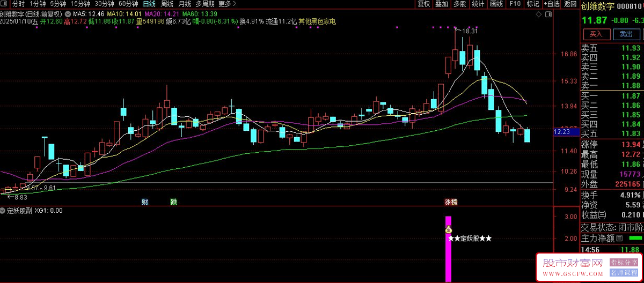Select the 1分钟 period tab
The width and height of the screenshot is (644, 283).
click(x=38, y=4)
